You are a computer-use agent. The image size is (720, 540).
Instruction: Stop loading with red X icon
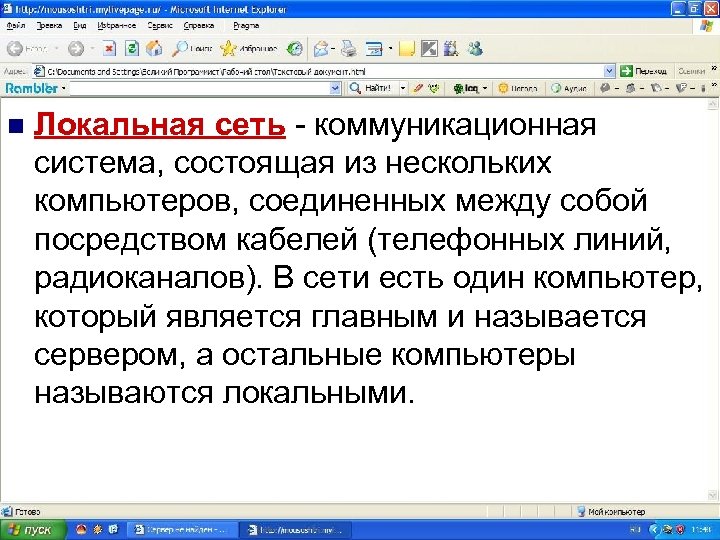[x=109, y=48]
